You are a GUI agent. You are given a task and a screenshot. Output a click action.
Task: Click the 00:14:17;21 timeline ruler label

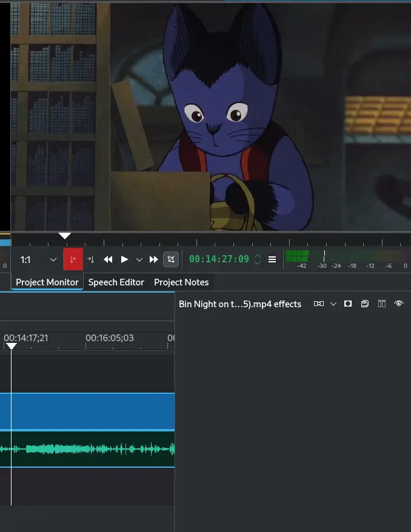tap(26, 338)
